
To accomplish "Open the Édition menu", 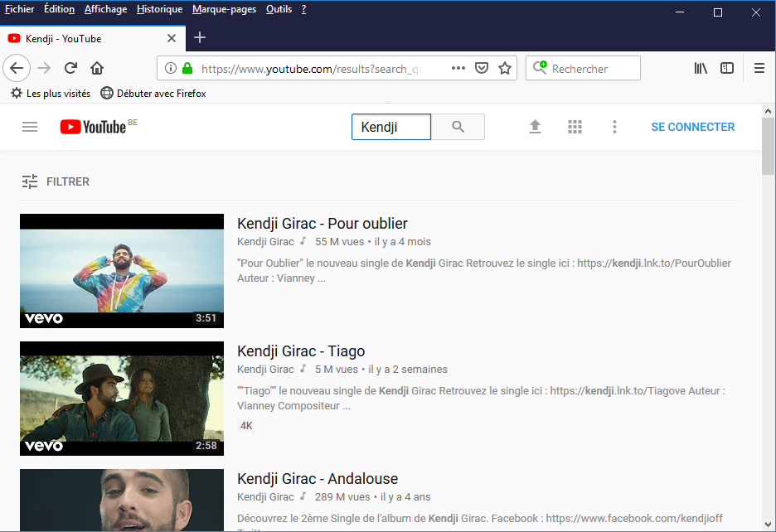I will pyautogui.click(x=59, y=9).
